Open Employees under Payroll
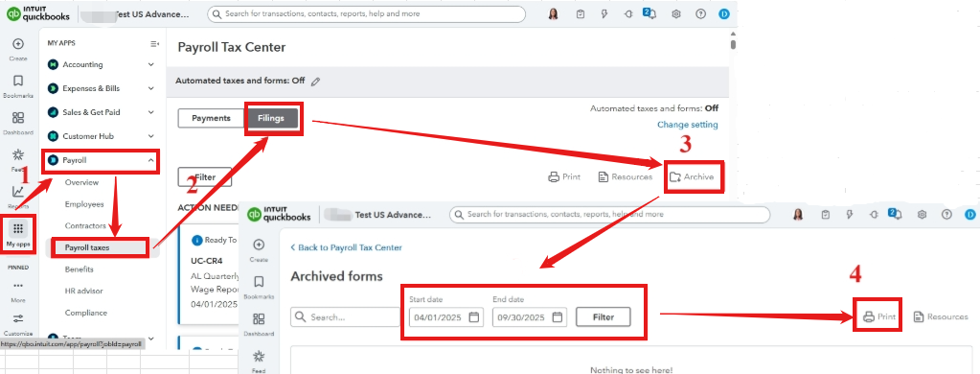 coord(83,204)
